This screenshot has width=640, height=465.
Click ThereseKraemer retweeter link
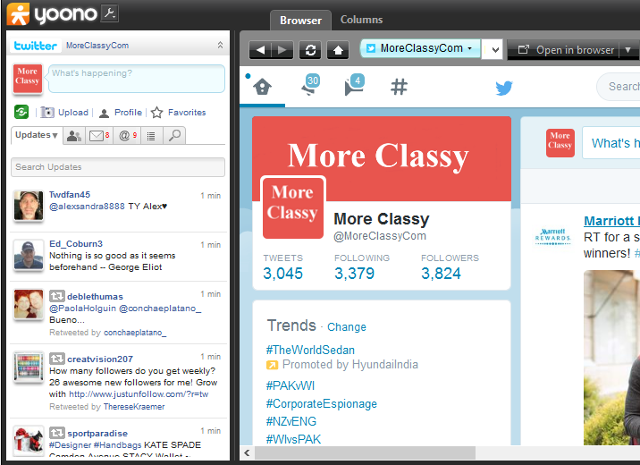coord(134,407)
